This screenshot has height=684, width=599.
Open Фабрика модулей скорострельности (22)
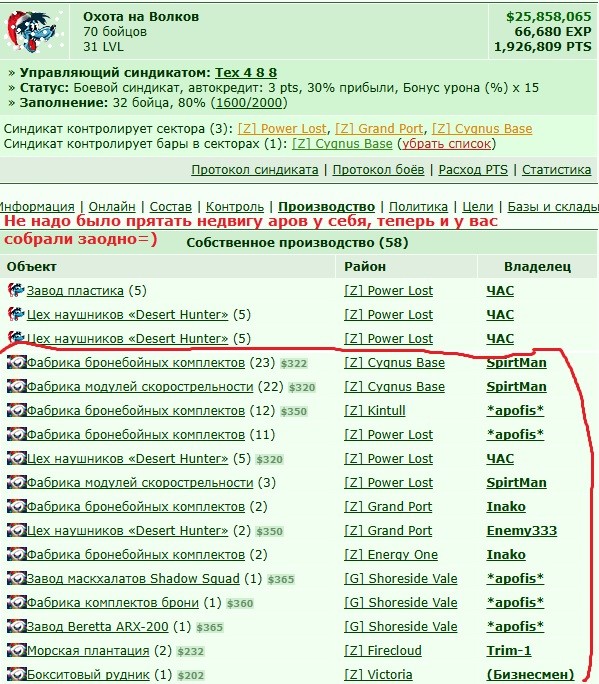coord(140,386)
